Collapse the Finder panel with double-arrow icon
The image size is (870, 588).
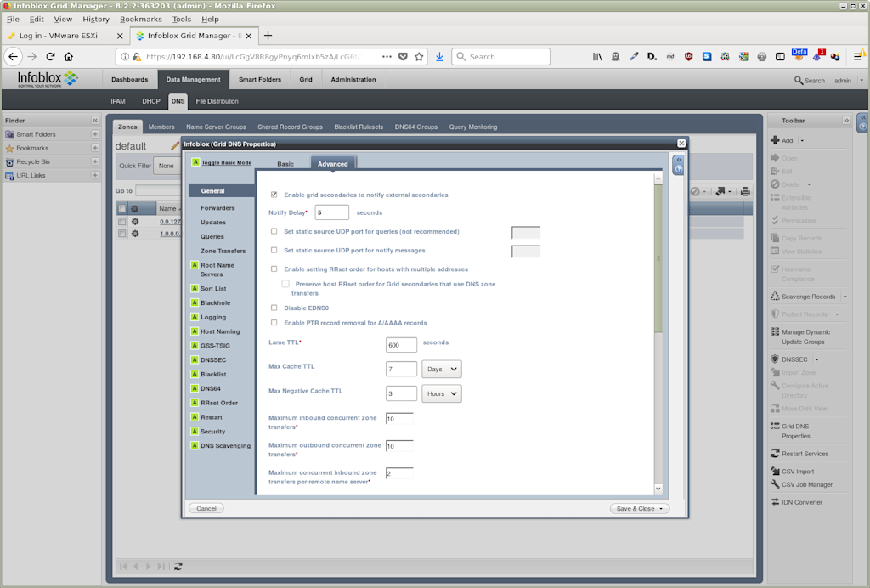95,121
